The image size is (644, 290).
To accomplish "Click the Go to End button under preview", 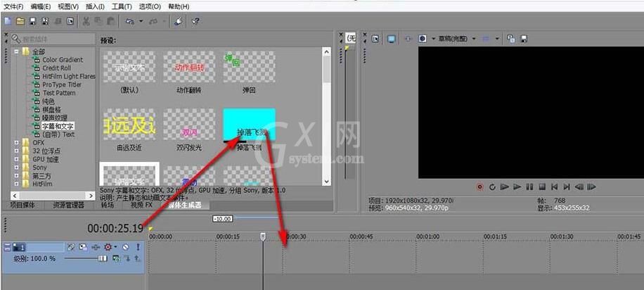I will coord(567,187).
